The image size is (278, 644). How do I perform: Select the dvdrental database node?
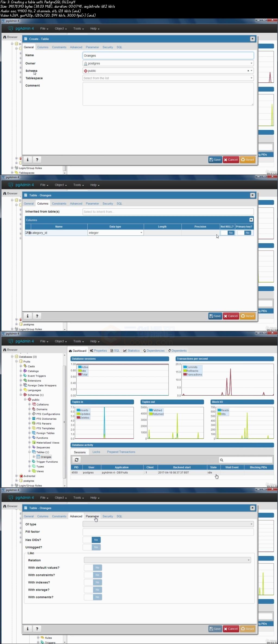29,476
